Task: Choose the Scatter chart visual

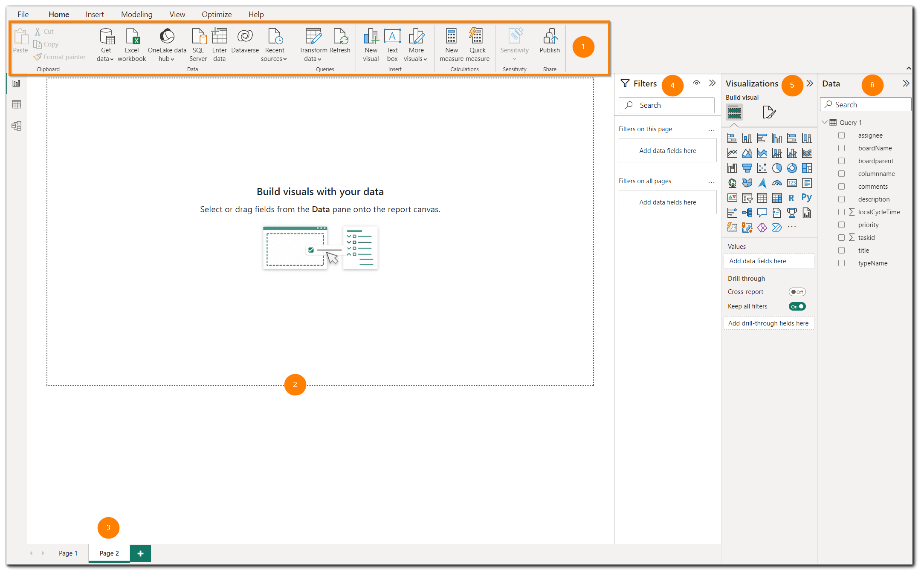Action: point(762,168)
